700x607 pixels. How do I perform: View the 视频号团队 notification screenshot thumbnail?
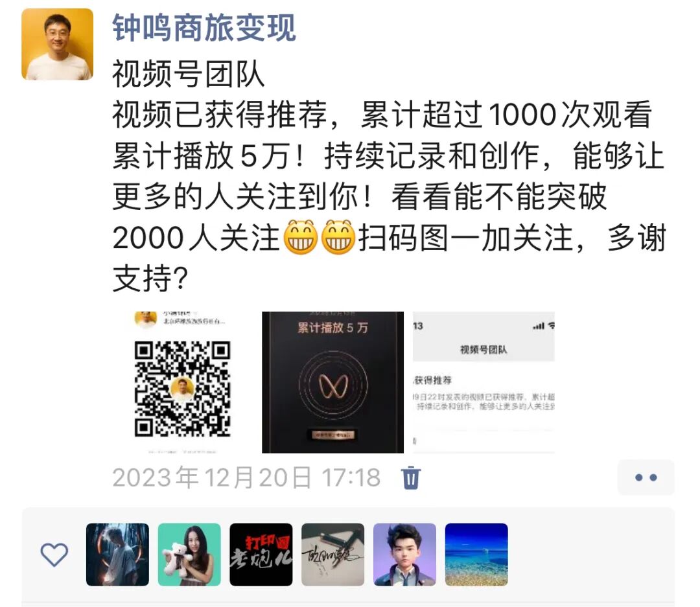pyautogui.click(x=484, y=382)
